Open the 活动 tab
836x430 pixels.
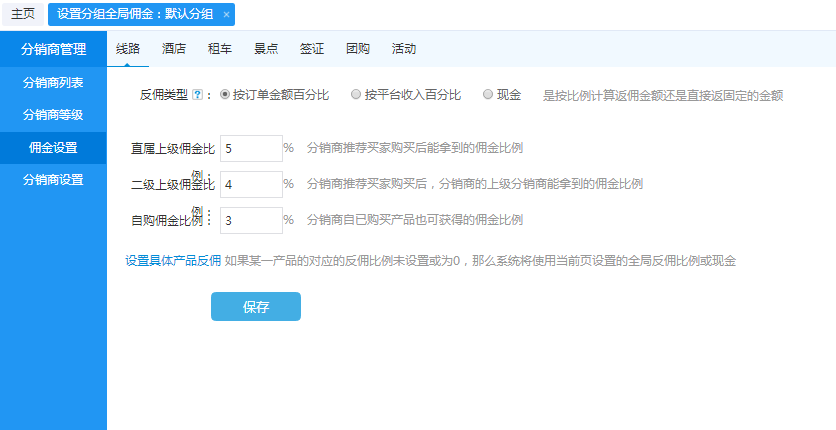point(404,48)
